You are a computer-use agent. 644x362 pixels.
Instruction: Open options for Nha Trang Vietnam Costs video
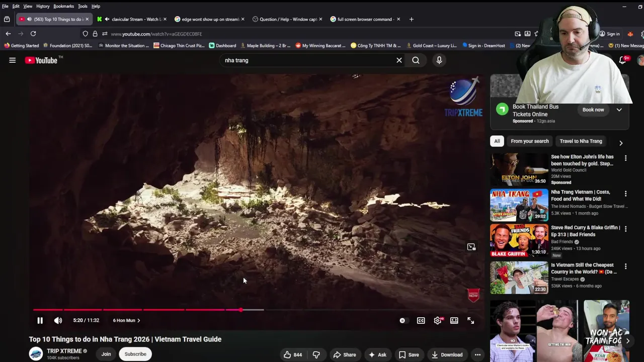click(x=625, y=194)
